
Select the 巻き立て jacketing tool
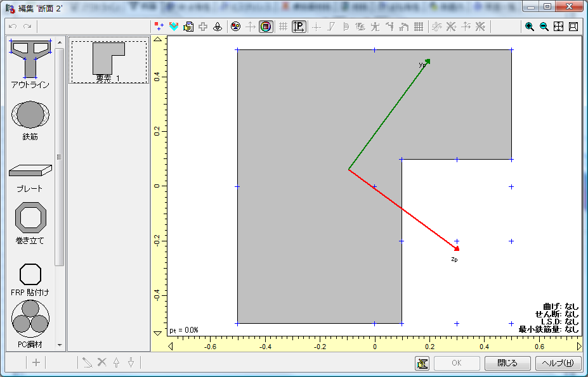click(30, 224)
